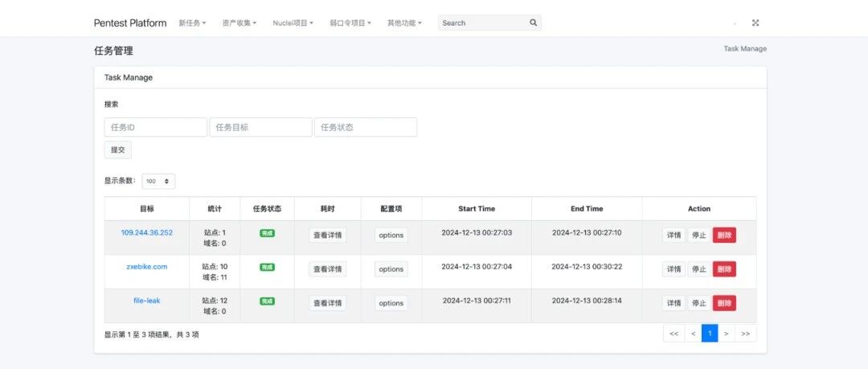
Task: Click options for file-leak row
Action: click(391, 303)
